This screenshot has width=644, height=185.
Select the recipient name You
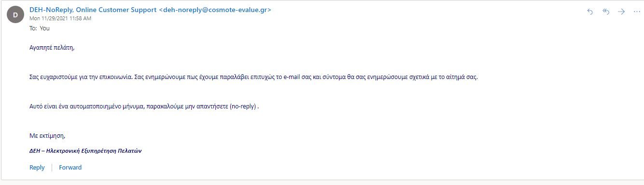click(x=45, y=28)
